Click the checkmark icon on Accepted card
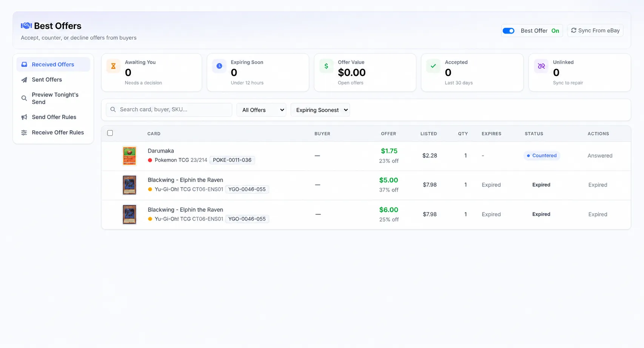644x348 pixels. 433,66
